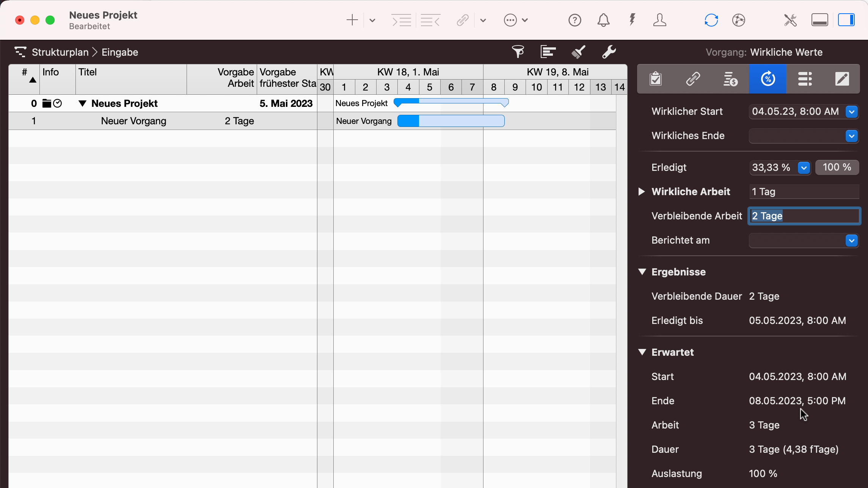Click the sync arrows icon
Viewport: 868px width, 488px height.
click(x=711, y=20)
